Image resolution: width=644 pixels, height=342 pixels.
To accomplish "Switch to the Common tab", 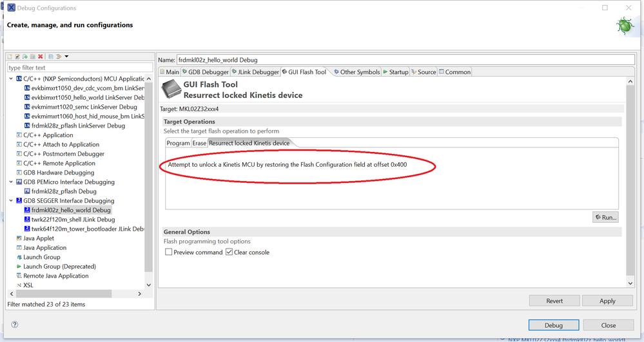I will pyautogui.click(x=454, y=72).
